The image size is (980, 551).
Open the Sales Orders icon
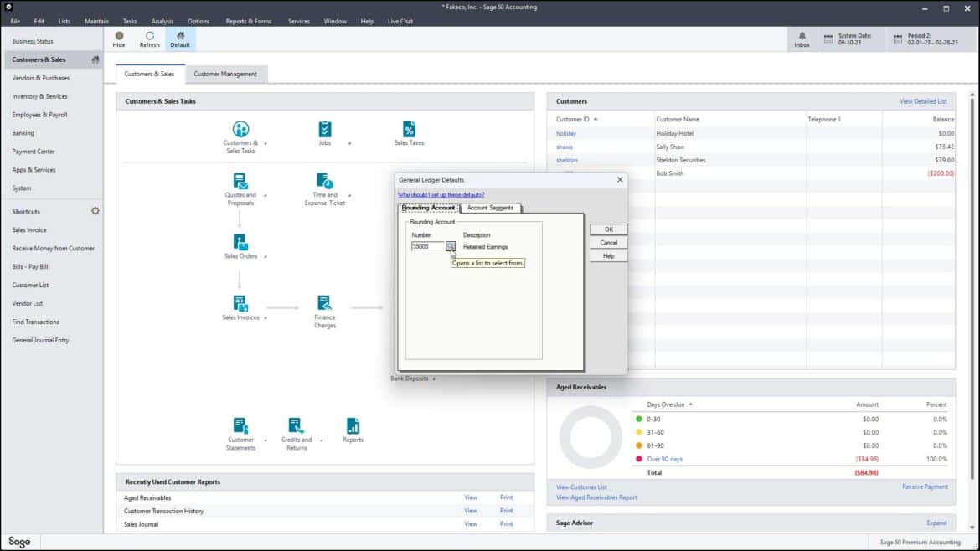click(x=240, y=242)
